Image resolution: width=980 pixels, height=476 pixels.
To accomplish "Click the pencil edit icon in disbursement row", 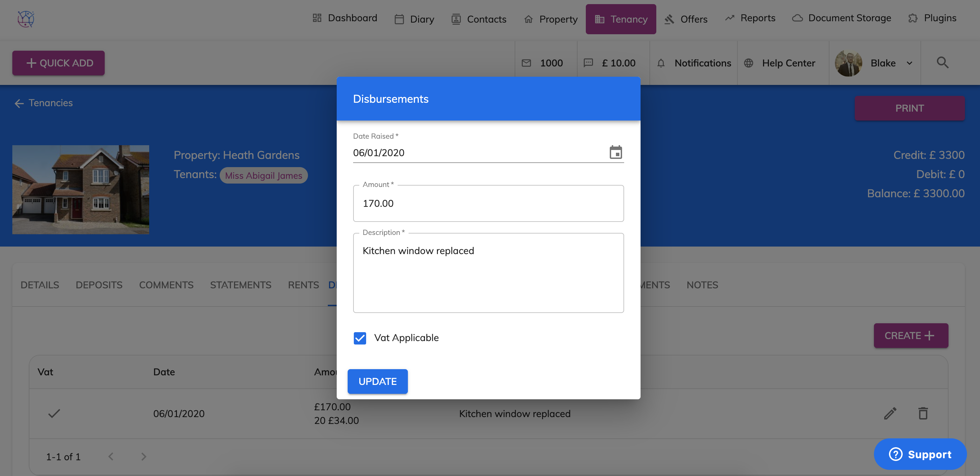I will 890,413.
